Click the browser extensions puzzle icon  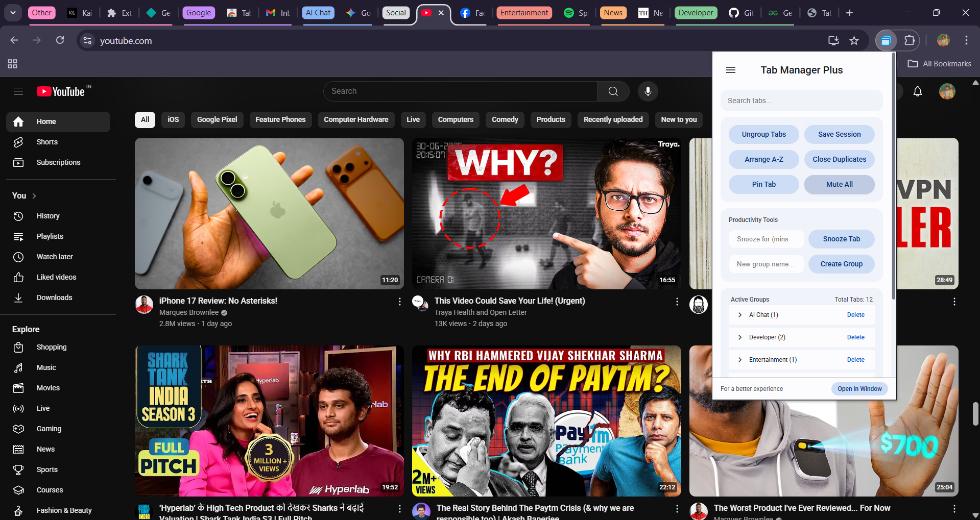click(x=910, y=40)
